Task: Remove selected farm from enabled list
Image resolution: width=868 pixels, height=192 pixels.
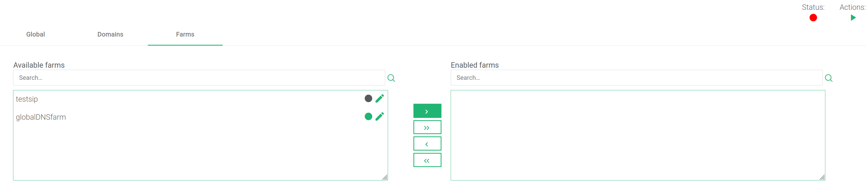Action: (x=427, y=143)
